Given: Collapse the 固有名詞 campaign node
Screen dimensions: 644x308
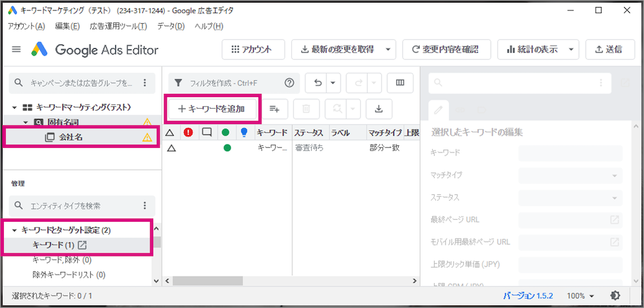Looking at the screenshot, I should click(25, 122).
